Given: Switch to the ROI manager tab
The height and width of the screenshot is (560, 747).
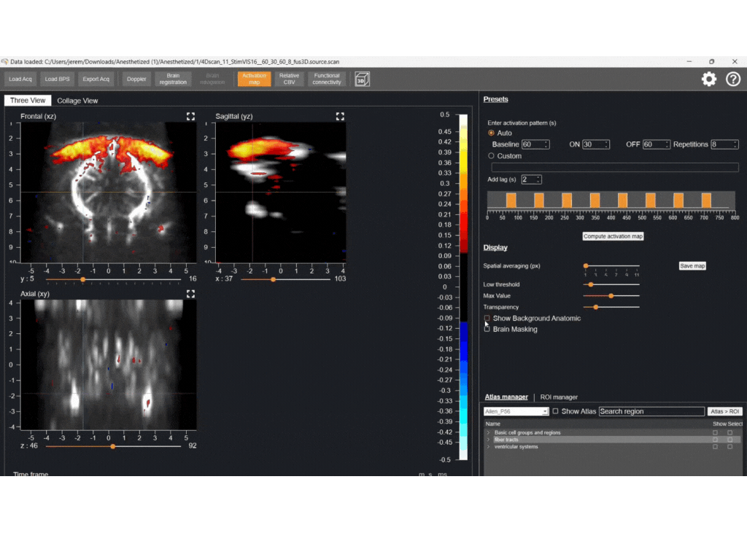Looking at the screenshot, I should coord(559,397).
